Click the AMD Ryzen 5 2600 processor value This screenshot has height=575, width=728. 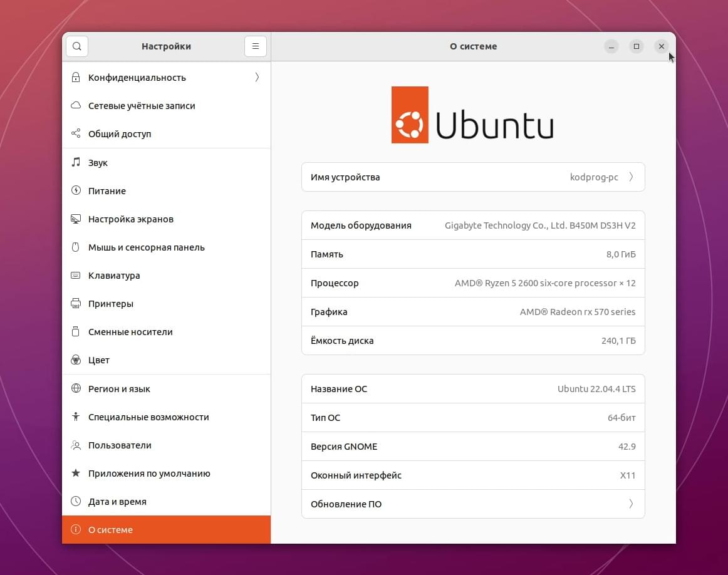point(545,283)
